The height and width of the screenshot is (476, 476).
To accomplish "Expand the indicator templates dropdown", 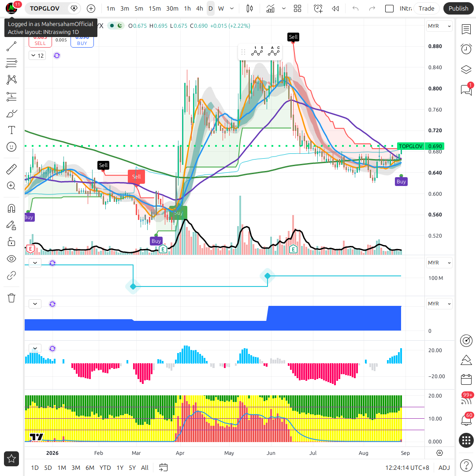I will 284,8.
